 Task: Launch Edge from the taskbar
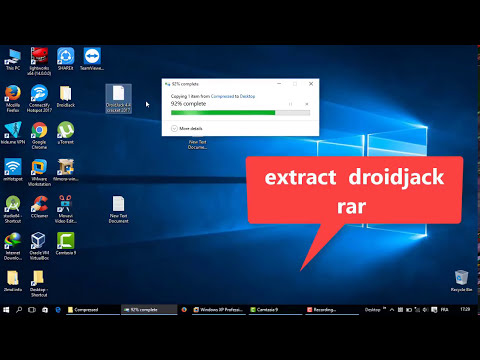(58, 310)
